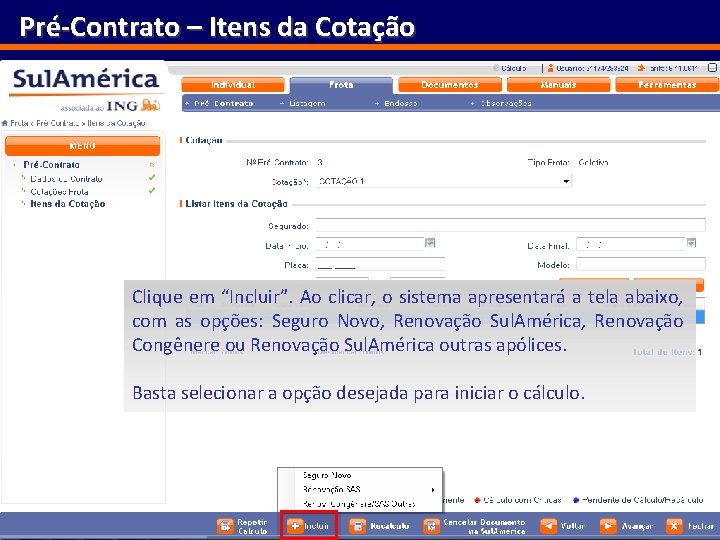Image resolution: width=720 pixels, height=540 pixels.
Task: Click the Repetir Cálculo icon
Action: click(x=225, y=526)
